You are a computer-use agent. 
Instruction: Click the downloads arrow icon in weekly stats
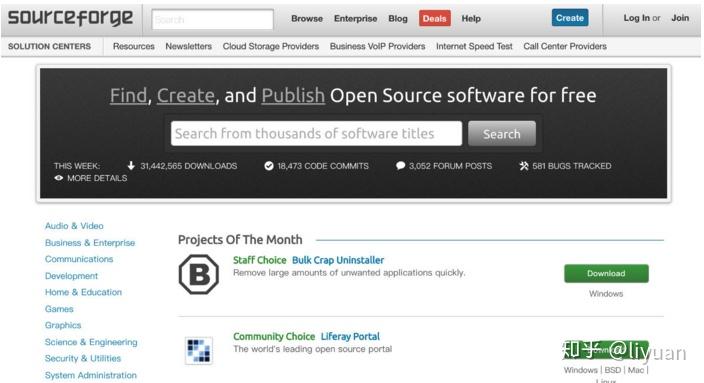(131, 166)
